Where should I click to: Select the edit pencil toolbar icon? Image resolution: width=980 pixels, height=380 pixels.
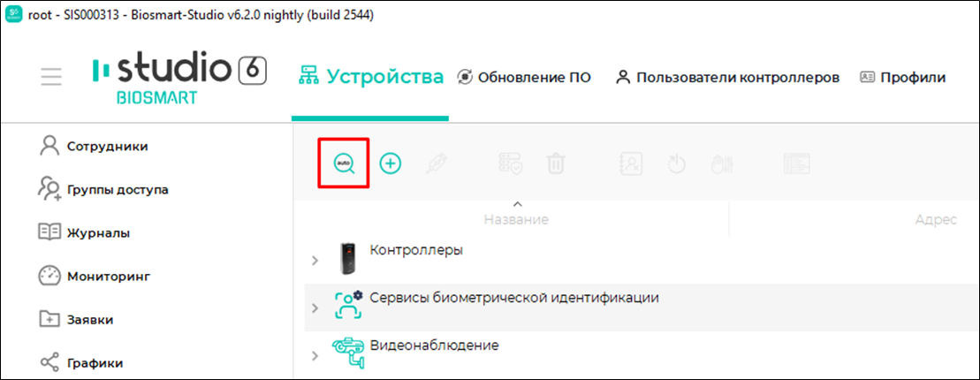pyautogui.click(x=437, y=163)
